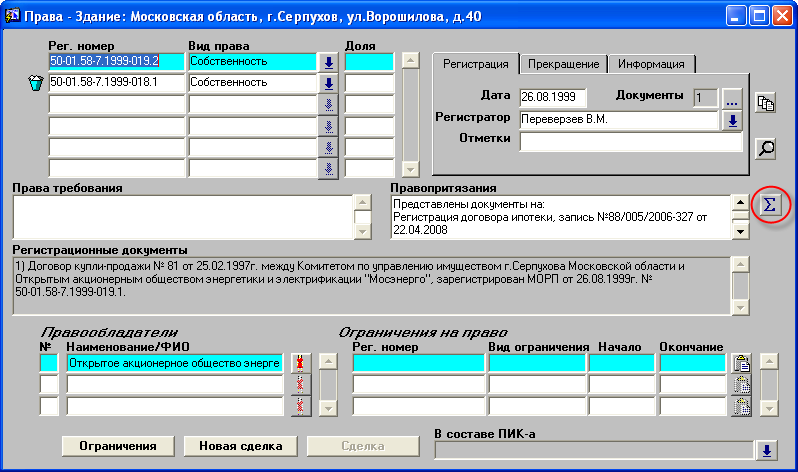Click the clipboard icon in first Ограничения row

pos(742,363)
